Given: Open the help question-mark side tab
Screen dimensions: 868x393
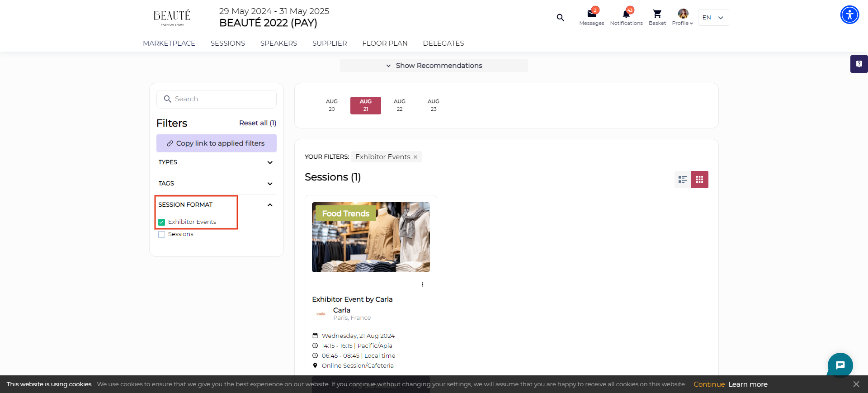Looking at the screenshot, I should click(x=859, y=64).
